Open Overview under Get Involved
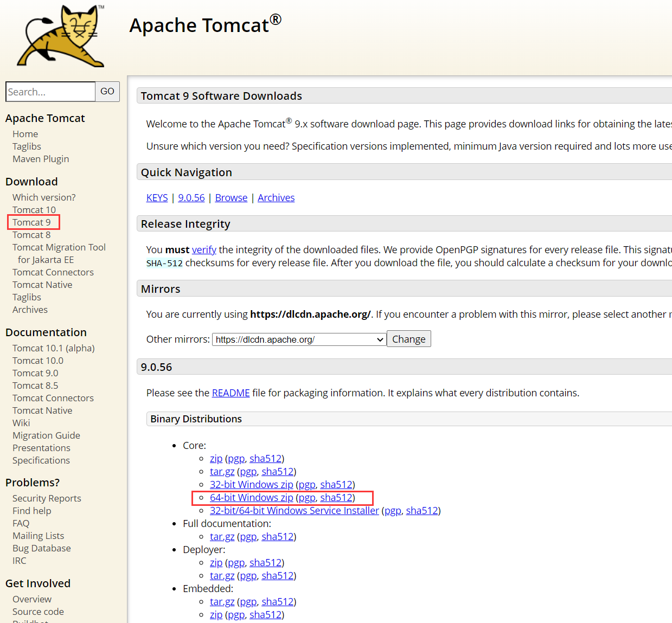Viewport: 672px width, 623px height. 32,599
